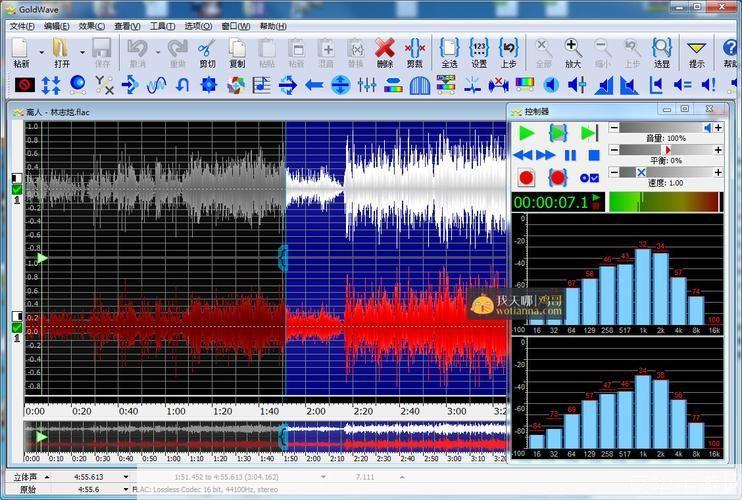Open the dropdown next to 4:55.613
This screenshot has width=742, height=500.
coord(126,477)
